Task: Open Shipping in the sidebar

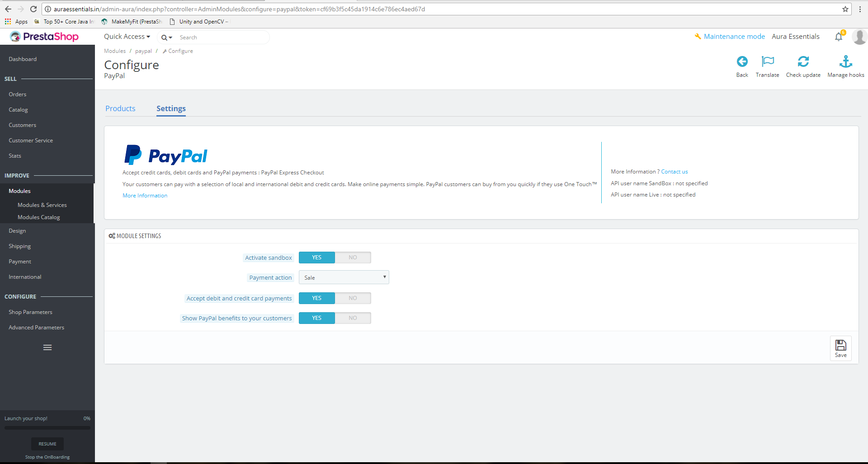Action: coord(20,246)
